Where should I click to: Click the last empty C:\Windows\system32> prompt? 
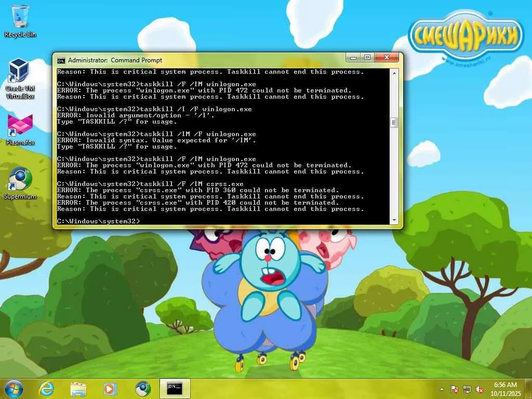click(98, 221)
